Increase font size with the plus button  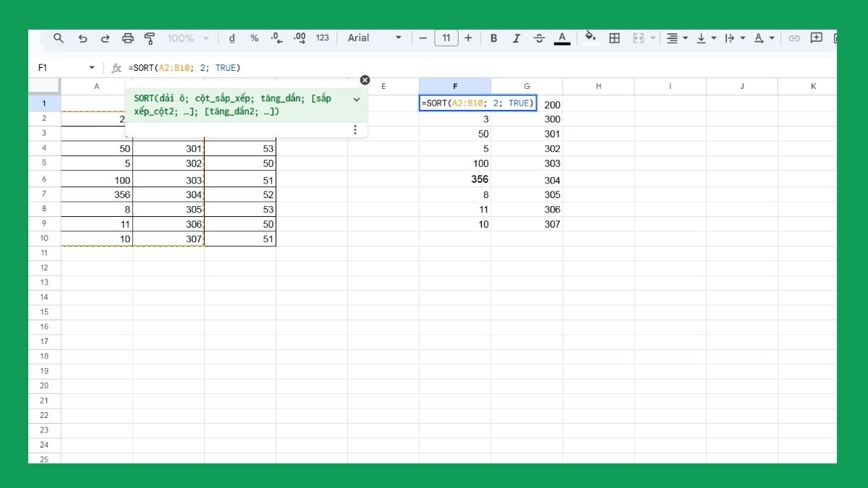[x=469, y=38]
